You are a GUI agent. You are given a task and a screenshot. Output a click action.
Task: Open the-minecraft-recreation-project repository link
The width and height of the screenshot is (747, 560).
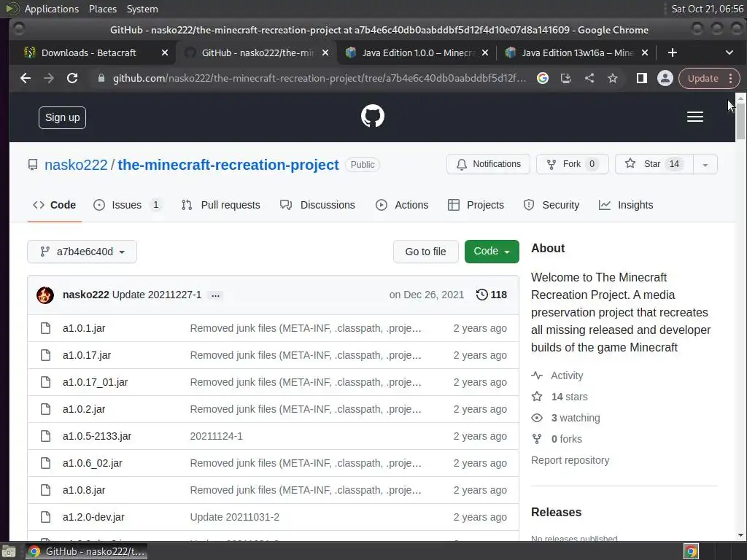tap(228, 165)
